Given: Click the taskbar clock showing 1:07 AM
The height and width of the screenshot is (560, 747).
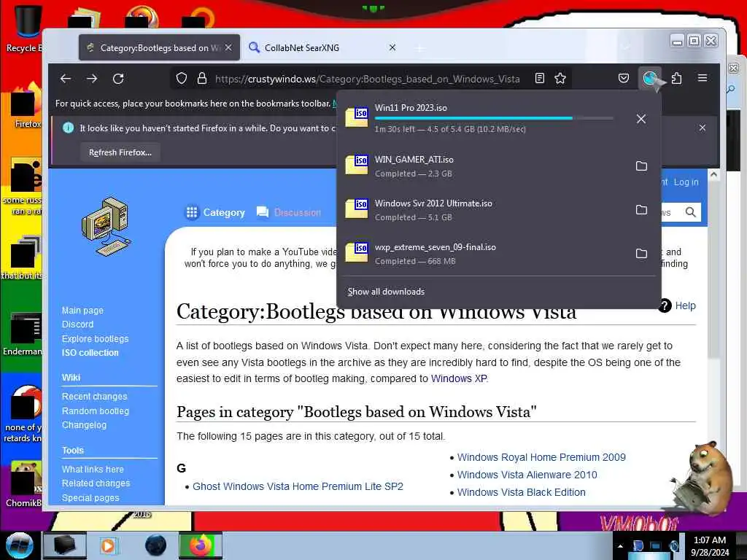Looking at the screenshot, I should point(710,546).
